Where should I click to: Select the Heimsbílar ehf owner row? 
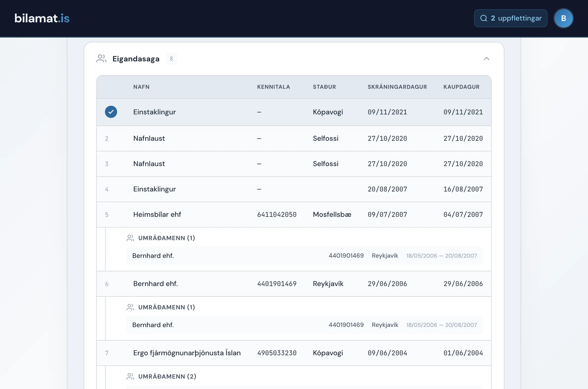click(294, 215)
